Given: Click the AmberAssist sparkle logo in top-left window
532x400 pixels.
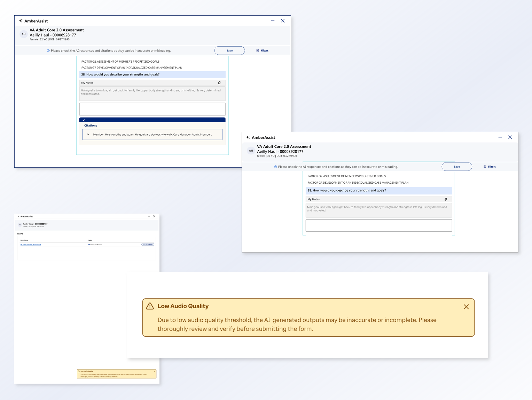Looking at the screenshot, I should (21, 21).
